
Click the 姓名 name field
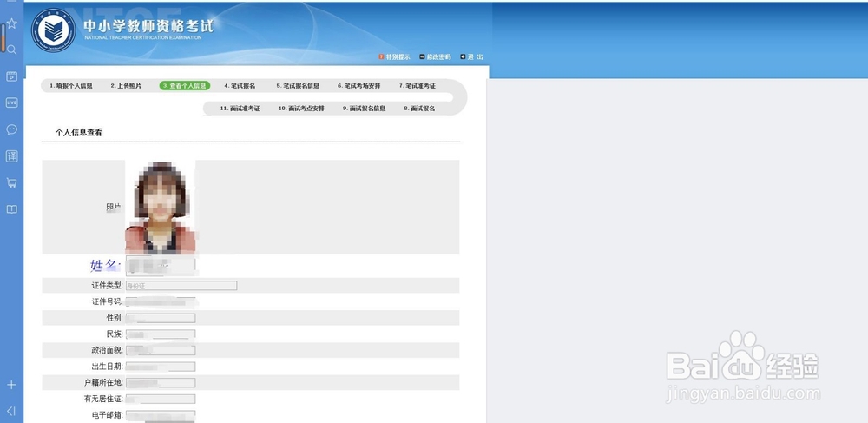click(x=161, y=266)
